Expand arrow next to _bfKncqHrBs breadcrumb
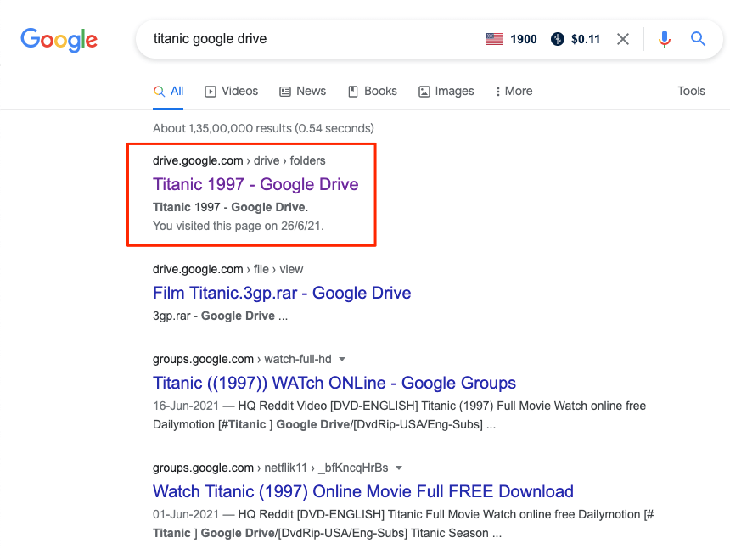The image size is (730, 560). click(x=399, y=468)
